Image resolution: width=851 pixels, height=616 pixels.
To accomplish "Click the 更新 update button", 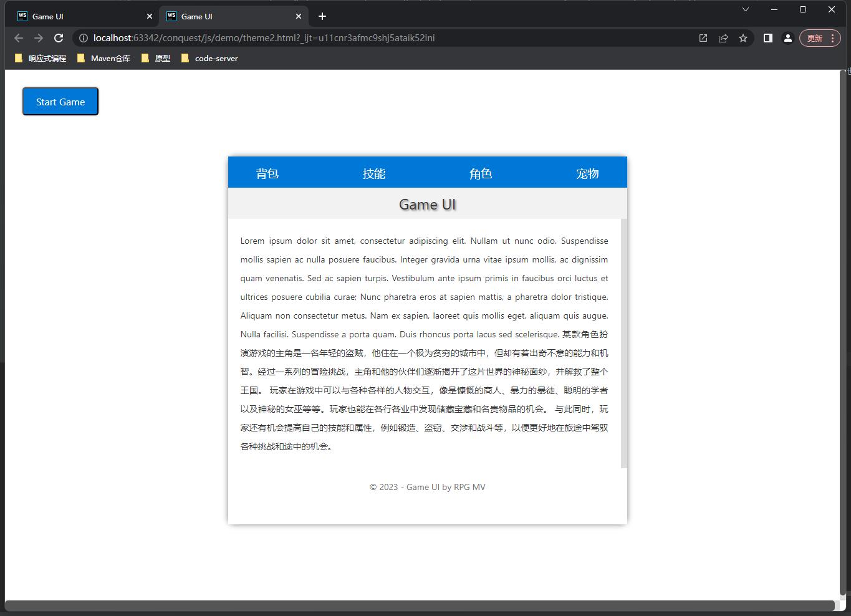I will 820,38.
